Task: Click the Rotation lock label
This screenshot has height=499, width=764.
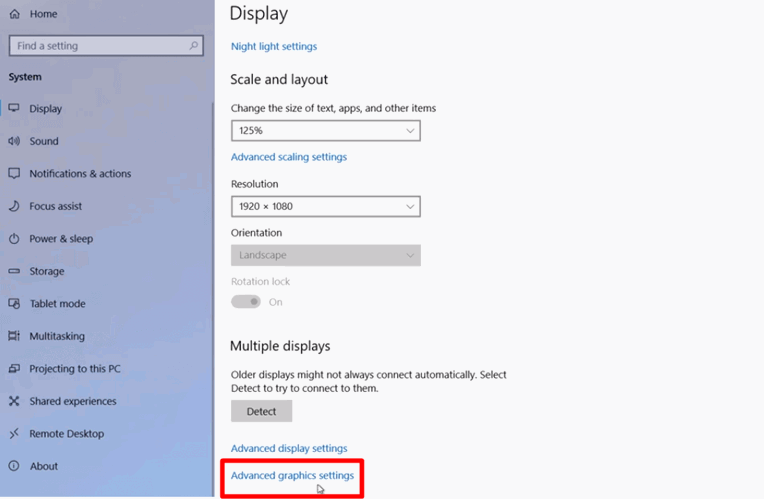Action: (x=260, y=282)
